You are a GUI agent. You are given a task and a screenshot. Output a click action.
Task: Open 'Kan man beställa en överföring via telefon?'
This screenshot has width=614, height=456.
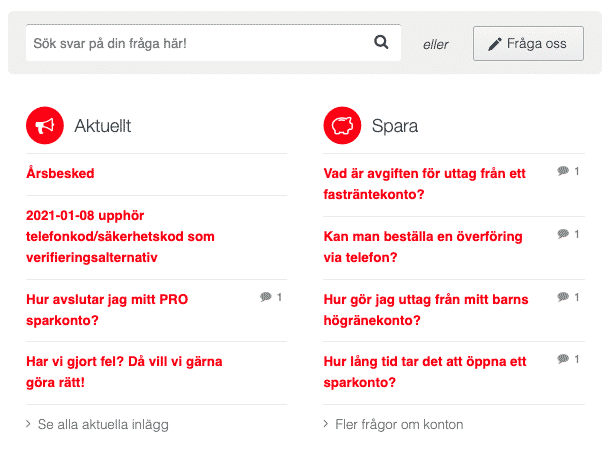point(424,247)
